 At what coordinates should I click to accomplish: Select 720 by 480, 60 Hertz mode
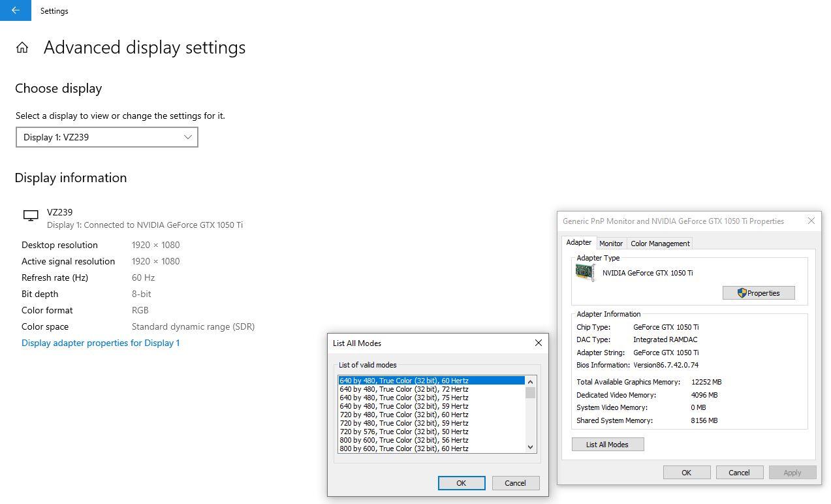(431, 415)
